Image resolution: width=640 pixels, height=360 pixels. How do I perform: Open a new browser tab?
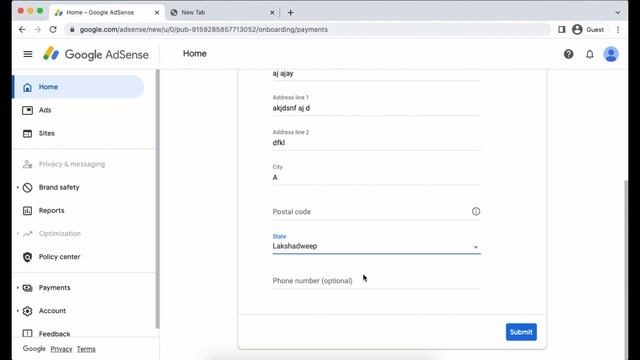click(x=291, y=13)
